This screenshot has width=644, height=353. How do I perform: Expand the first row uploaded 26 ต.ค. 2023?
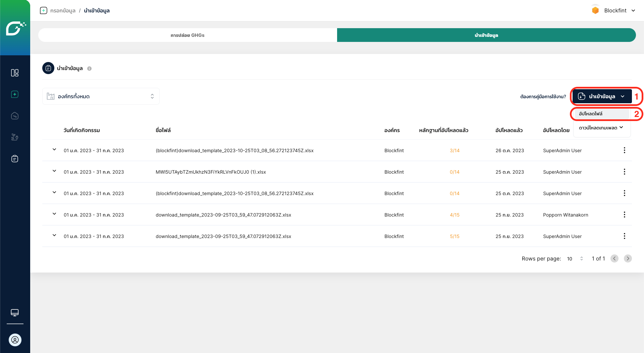point(54,150)
